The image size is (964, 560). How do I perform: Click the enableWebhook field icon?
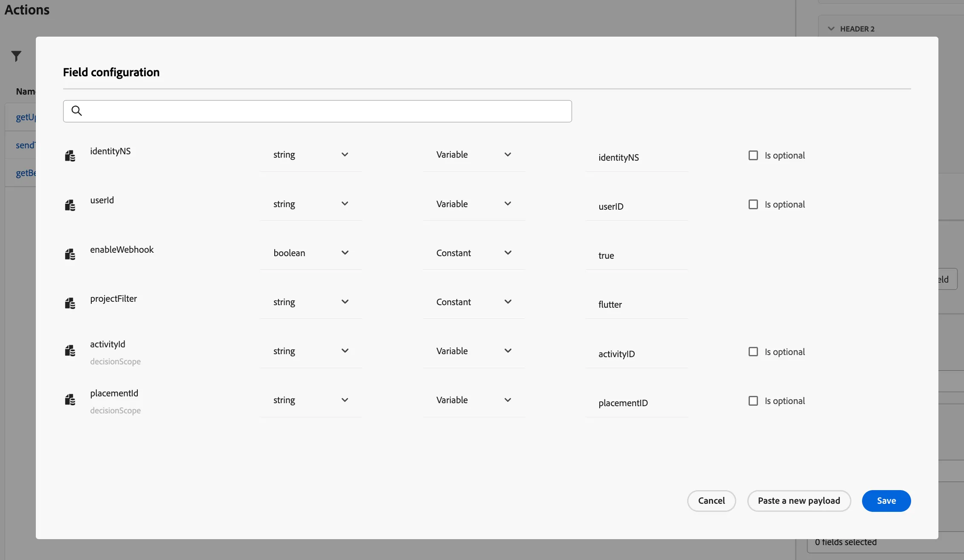click(70, 254)
